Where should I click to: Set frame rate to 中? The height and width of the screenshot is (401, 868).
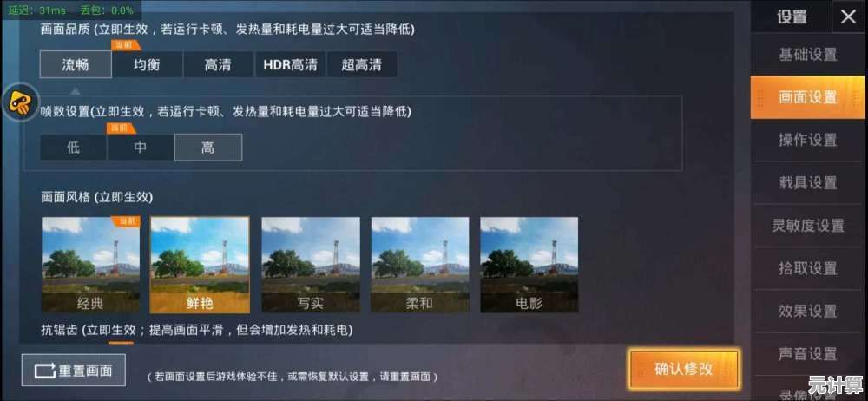[x=141, y=148]
